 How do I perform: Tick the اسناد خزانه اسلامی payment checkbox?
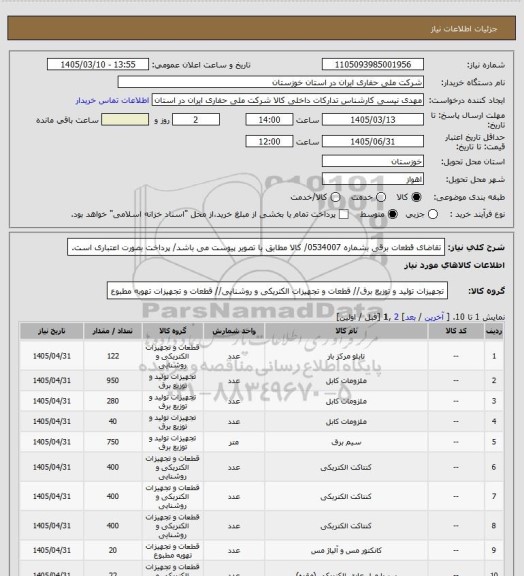[344, 214]
